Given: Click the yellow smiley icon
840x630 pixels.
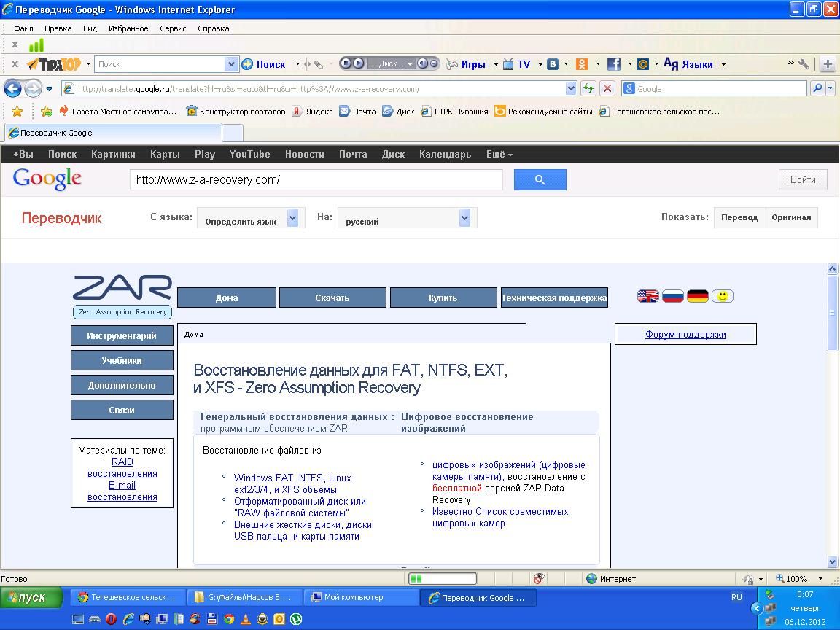Looking at the screenshot, I should tap(722, 296).
